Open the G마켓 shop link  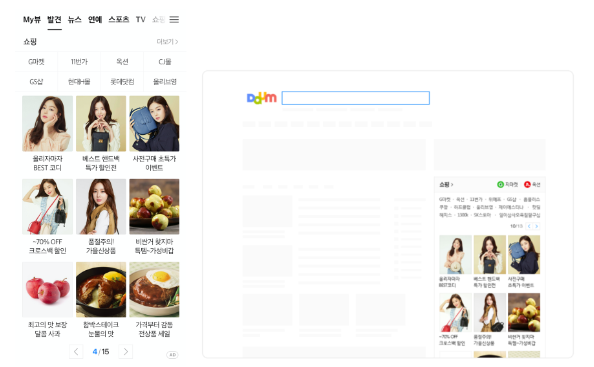(x=36, y=61)
